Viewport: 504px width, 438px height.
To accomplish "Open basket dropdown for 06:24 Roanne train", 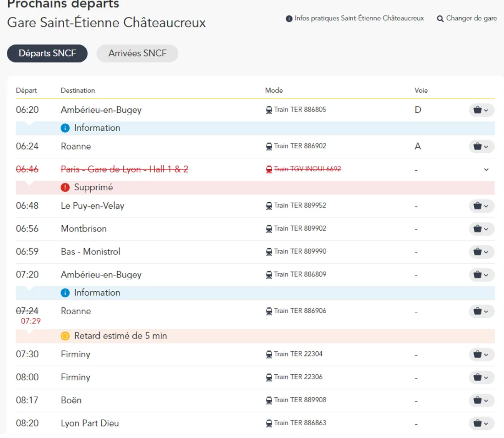I will (x=481, y=147).
